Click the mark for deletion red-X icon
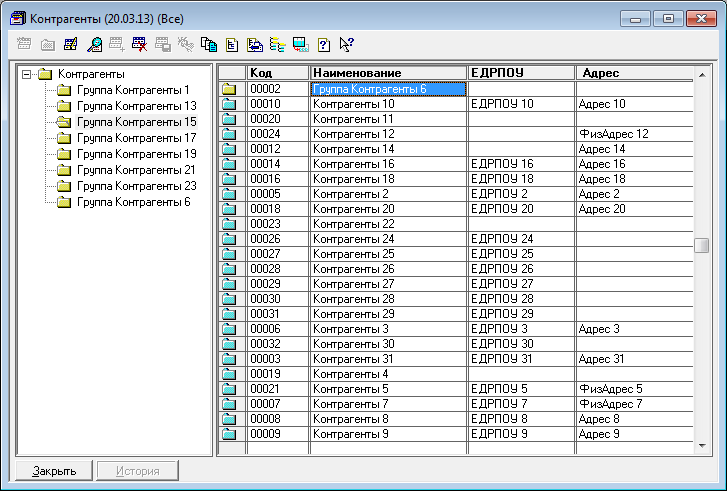 coord(140,44)
